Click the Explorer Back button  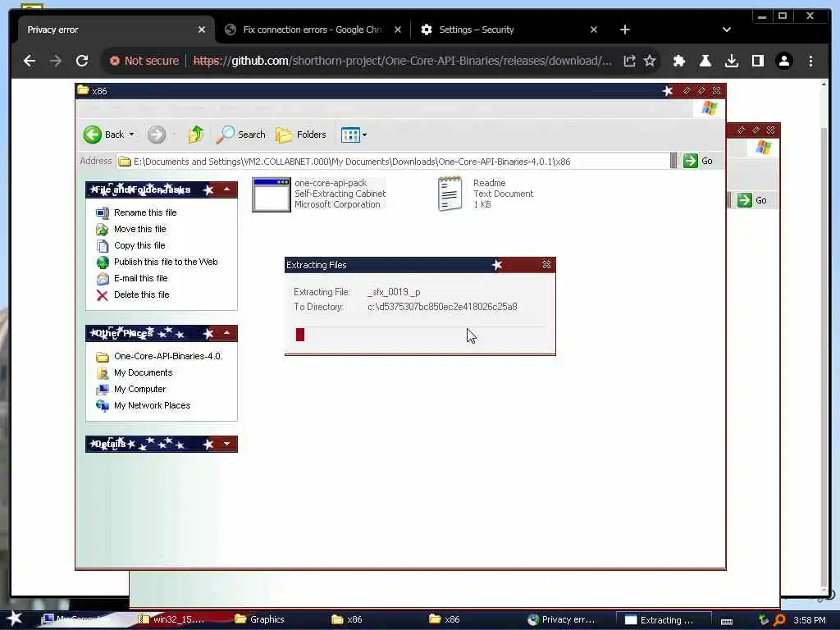(104, 135)
